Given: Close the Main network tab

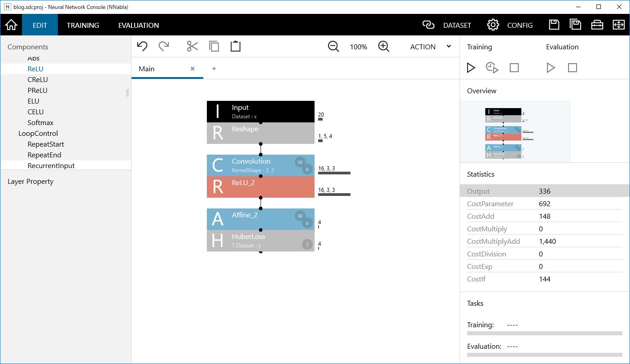Looking at the screenshot, I should point(192,69).
